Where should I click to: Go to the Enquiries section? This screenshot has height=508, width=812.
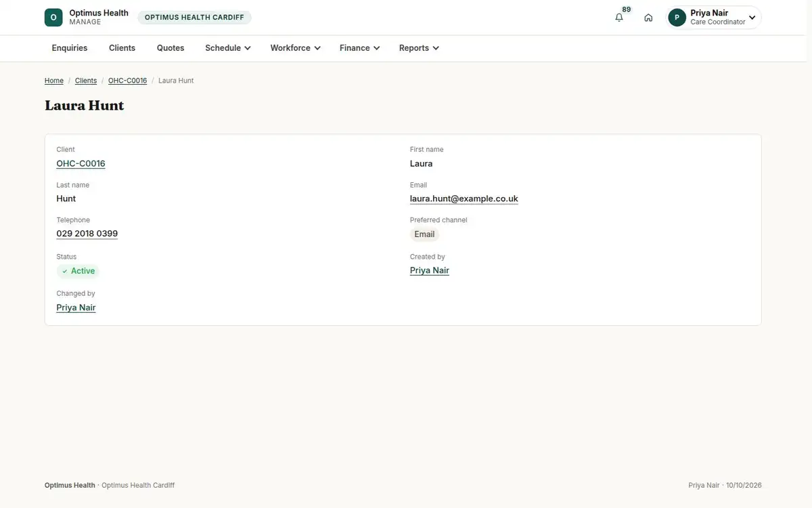pos(70,48)
